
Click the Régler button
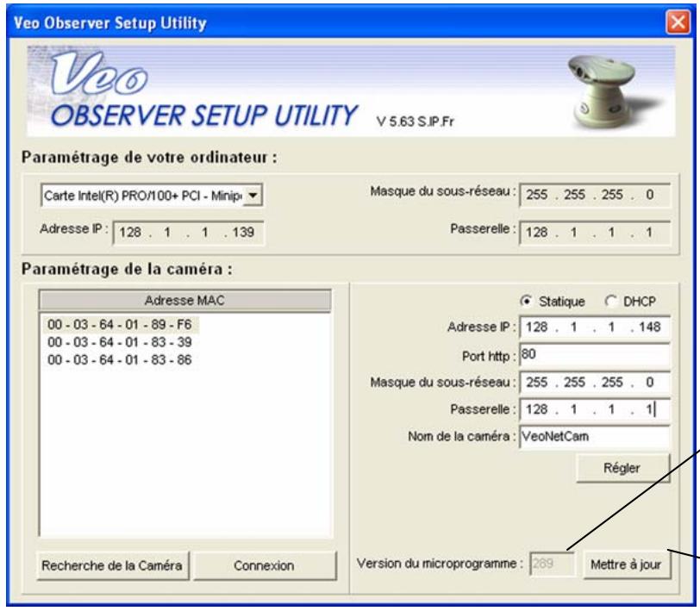(622, 468)
